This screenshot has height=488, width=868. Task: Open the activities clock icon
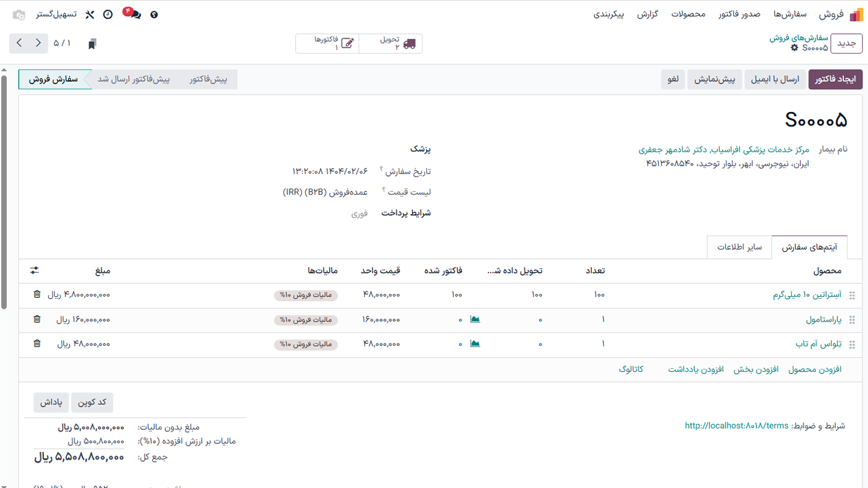tap(108, 14)
